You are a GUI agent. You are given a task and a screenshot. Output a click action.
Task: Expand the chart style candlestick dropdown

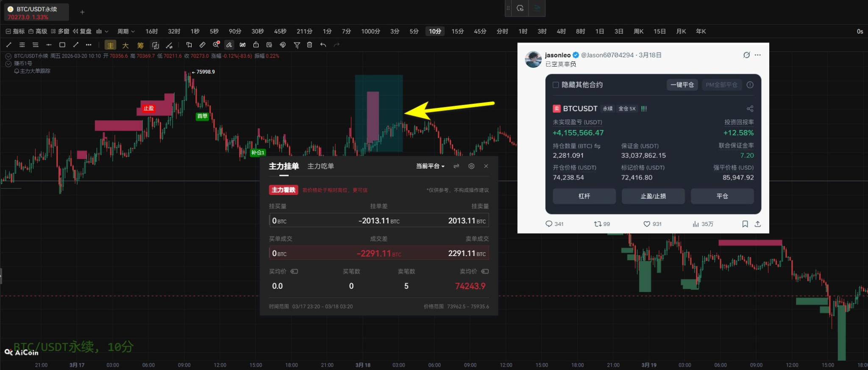pos(102,31)
